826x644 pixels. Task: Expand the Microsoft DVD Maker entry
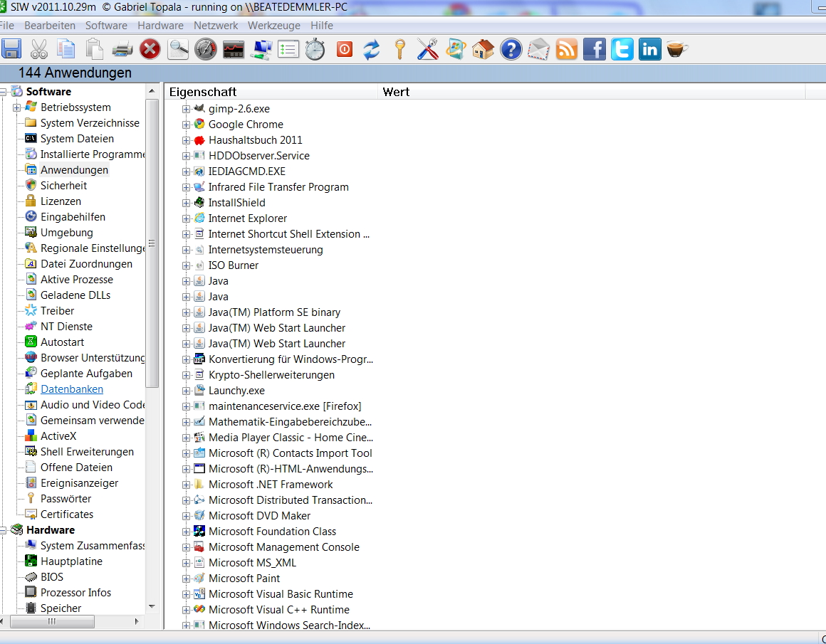pos(186,516)
